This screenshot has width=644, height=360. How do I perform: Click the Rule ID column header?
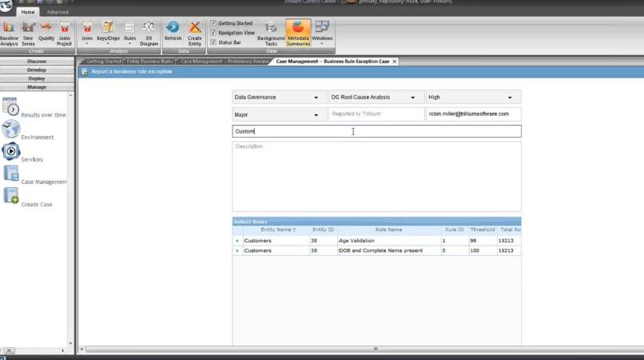tap(455, 230)
